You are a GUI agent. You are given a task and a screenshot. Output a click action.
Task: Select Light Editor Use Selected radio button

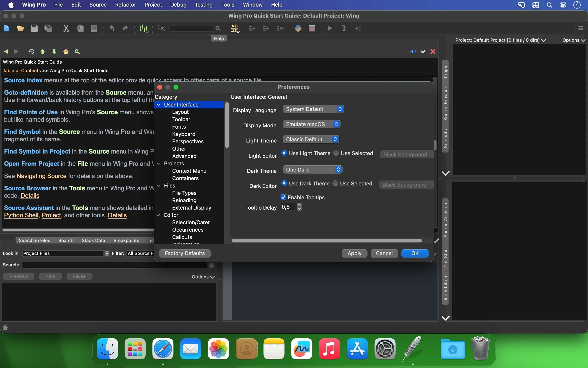pos(336,153)
